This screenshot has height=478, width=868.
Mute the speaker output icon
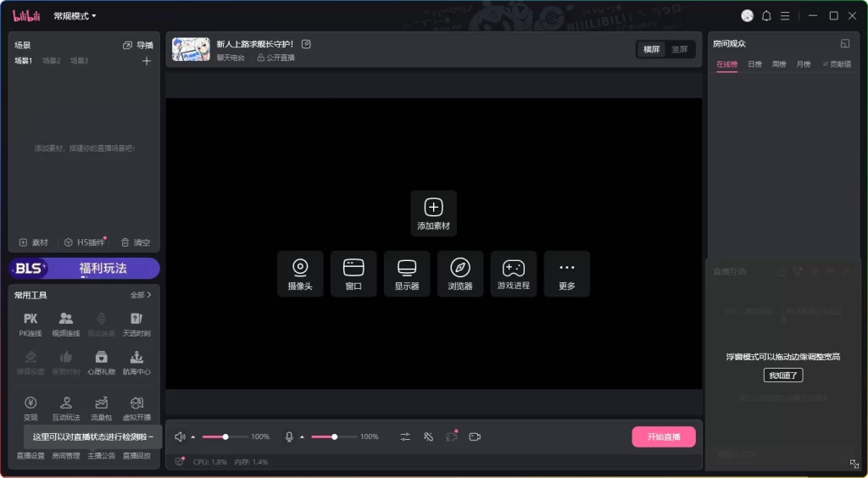(x=180, y=437)
